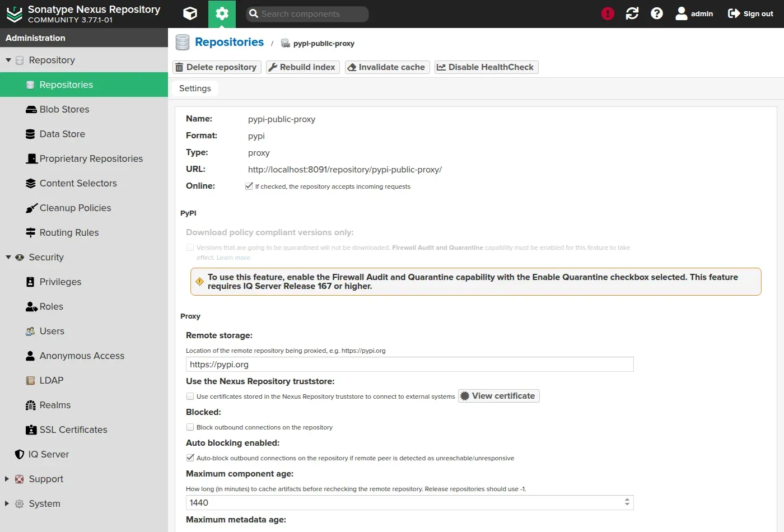The image size is (784, 532).
Task: Open the Help question mark icon
Action: coord(657,13)
